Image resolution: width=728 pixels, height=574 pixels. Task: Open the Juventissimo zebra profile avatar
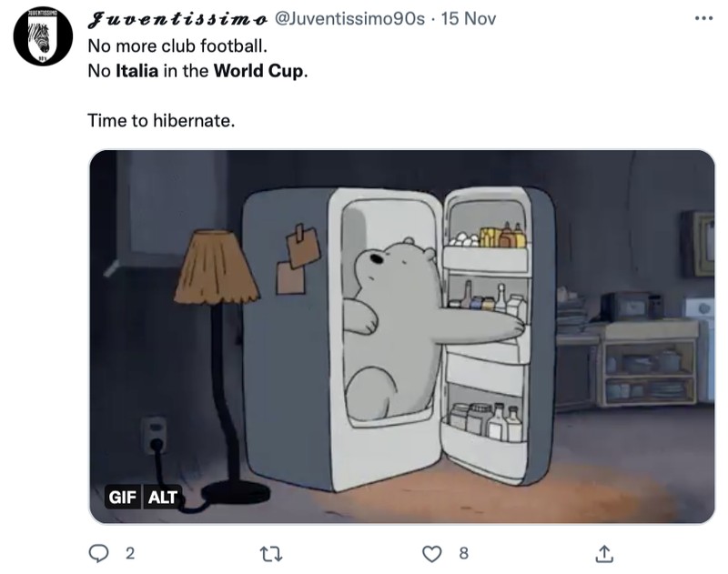pyautogui.click(x=43, y=36)
